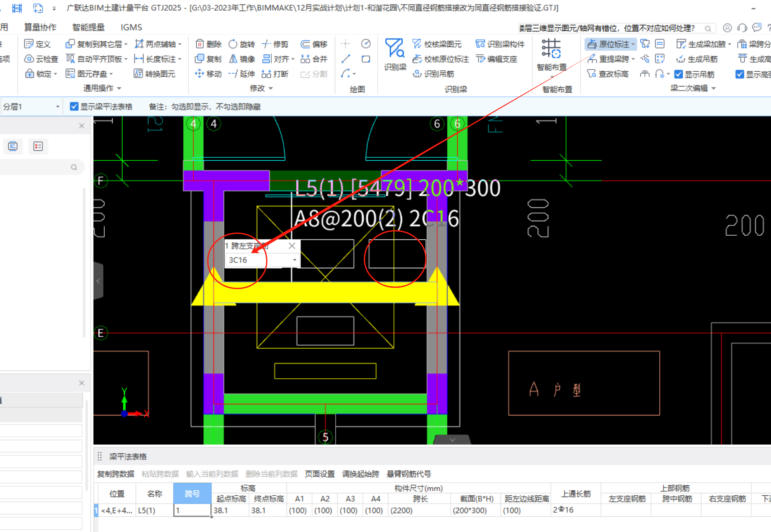Toggle 显示梁平法表格 checkbox
The width and height of the screenshot is (771, 532).
click(74, 107)
